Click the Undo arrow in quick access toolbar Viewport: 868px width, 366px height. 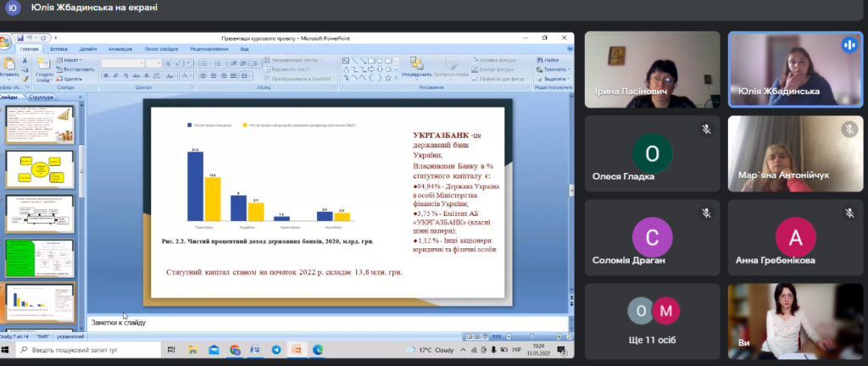coord(30,38)
